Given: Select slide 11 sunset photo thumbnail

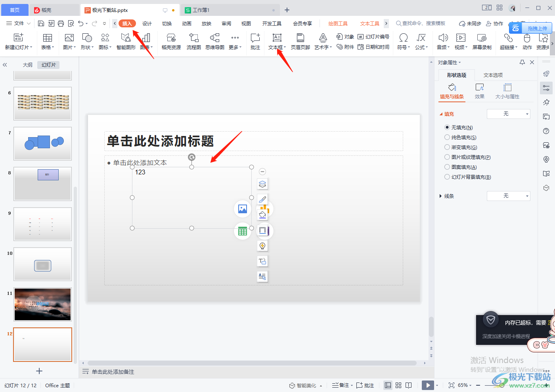Looking at the screenshot, I should [x=43, y=304].
